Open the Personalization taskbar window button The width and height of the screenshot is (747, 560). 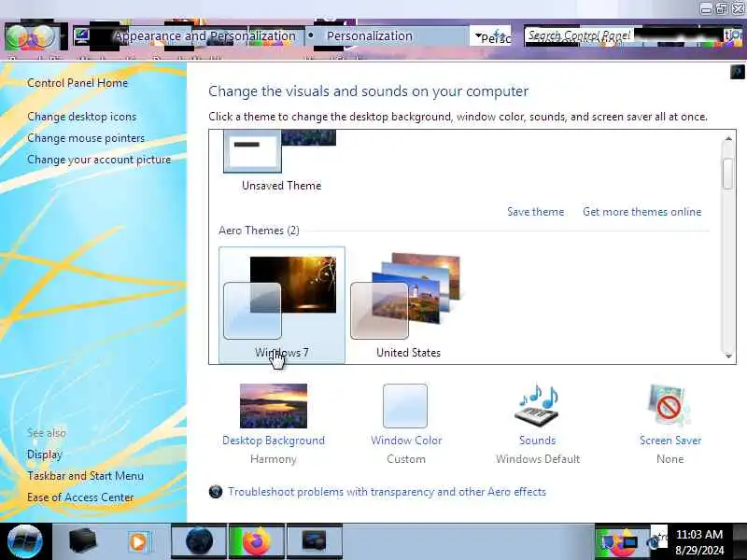(x=314, y=541)
